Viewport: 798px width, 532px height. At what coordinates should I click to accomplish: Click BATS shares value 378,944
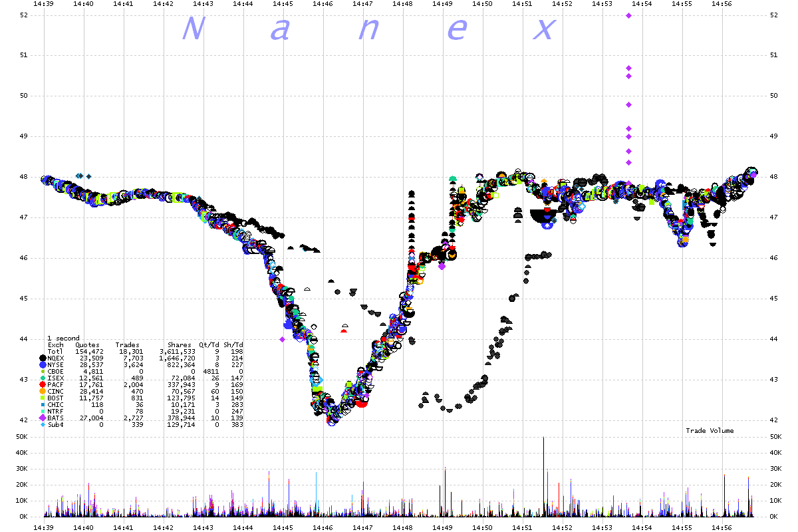181,418
